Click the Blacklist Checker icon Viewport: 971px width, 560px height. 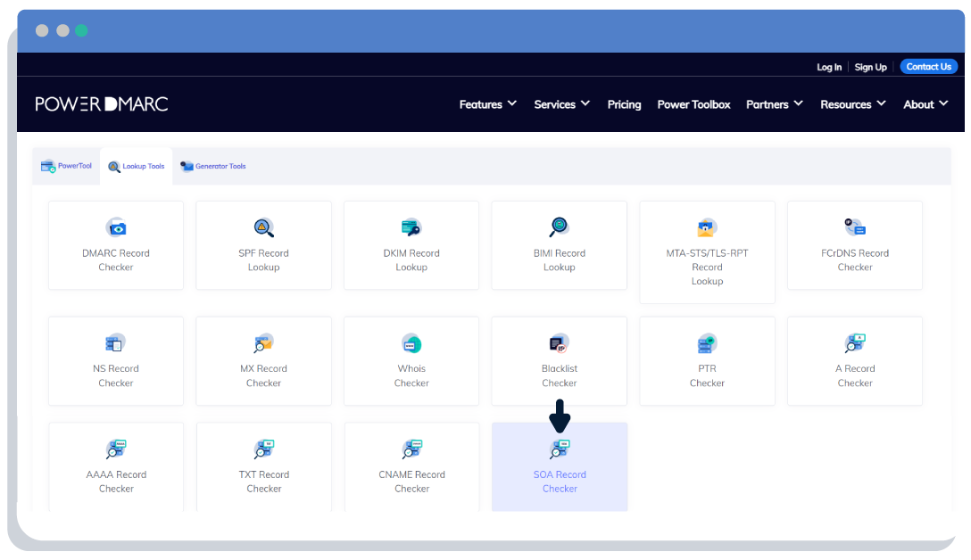(x=560, y=342)
